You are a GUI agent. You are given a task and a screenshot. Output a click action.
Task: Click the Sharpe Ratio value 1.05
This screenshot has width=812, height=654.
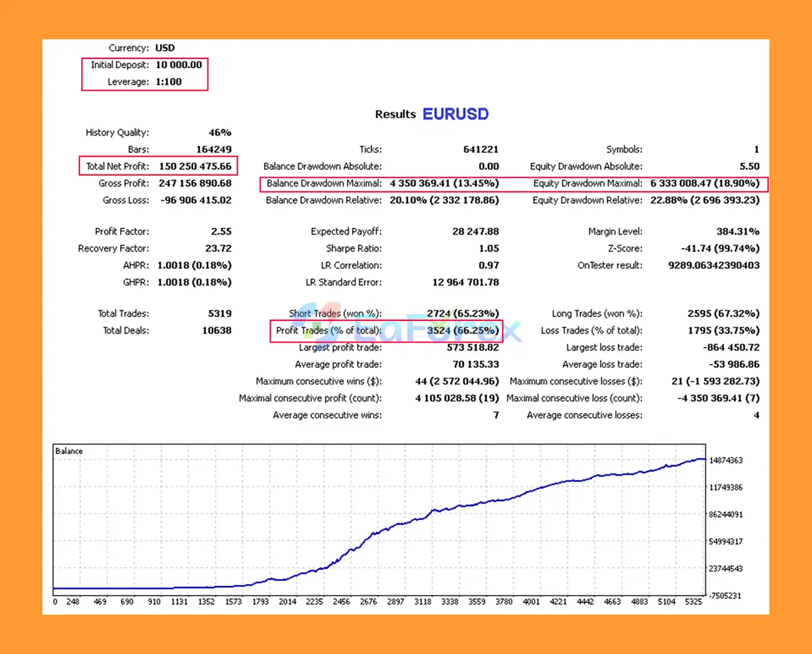(x=488, y=249)
